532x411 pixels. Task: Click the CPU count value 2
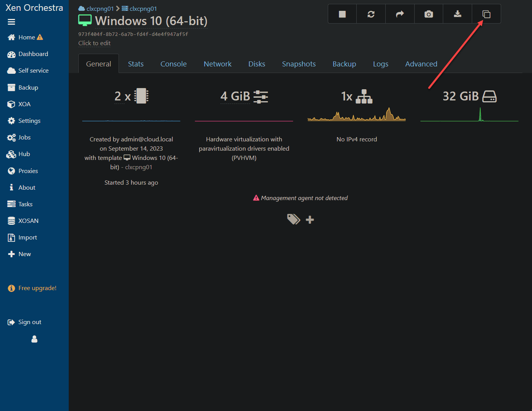[x=118, y=96]
